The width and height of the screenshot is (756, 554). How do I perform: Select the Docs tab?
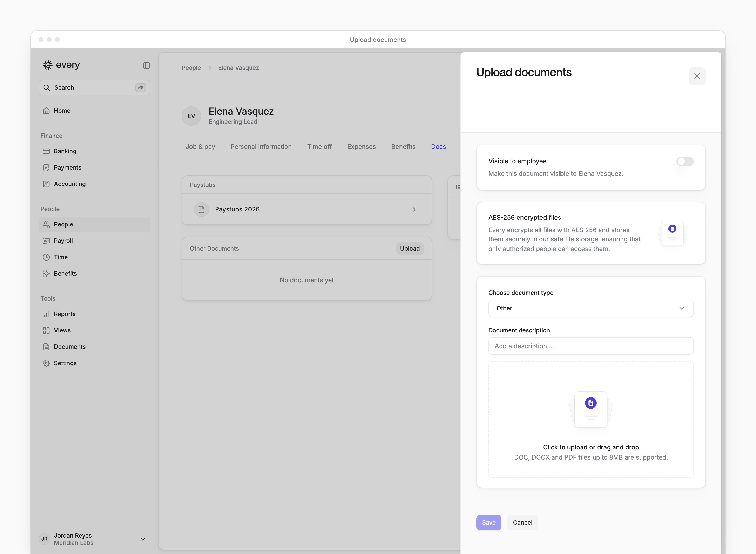pos(439,147)
